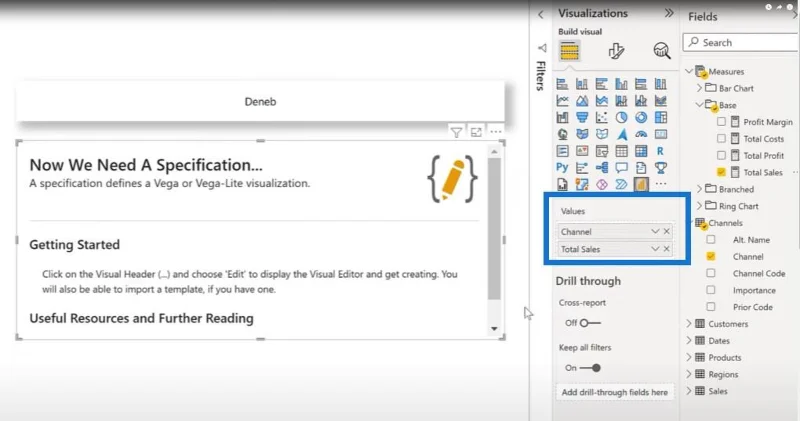Select the matrix visual

(x=641, y=151)
